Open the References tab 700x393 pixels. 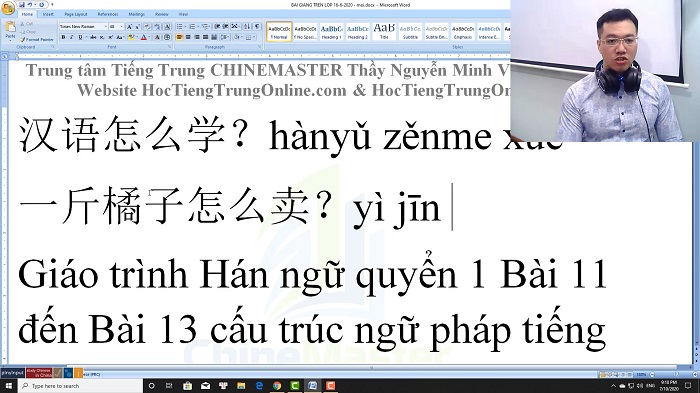tap(108, 14)
